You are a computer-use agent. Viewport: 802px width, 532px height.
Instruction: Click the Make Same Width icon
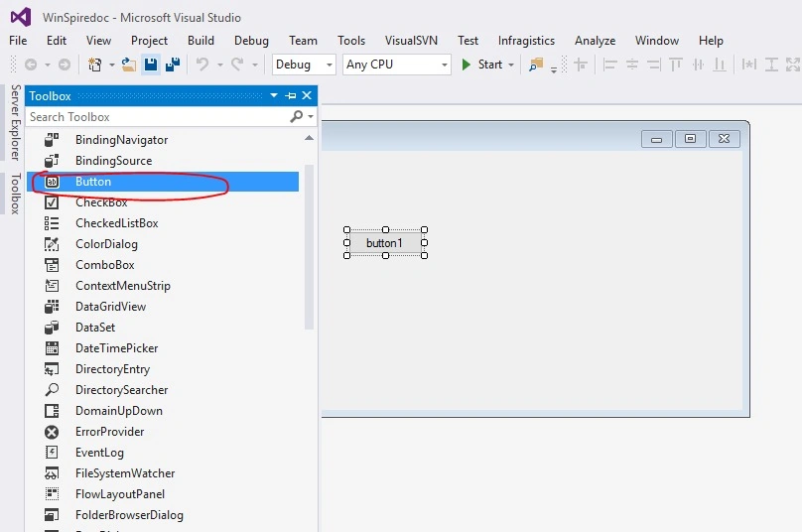748,65
